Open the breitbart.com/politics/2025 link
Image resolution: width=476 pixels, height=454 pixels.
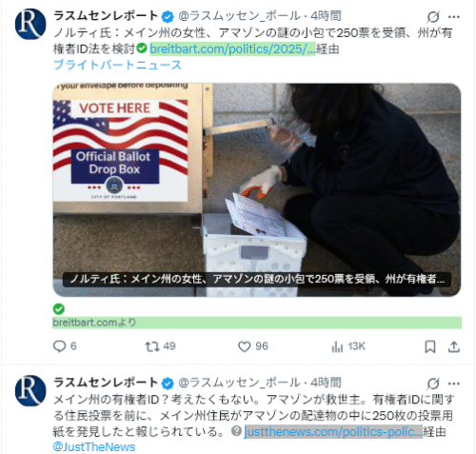[232, 49]
